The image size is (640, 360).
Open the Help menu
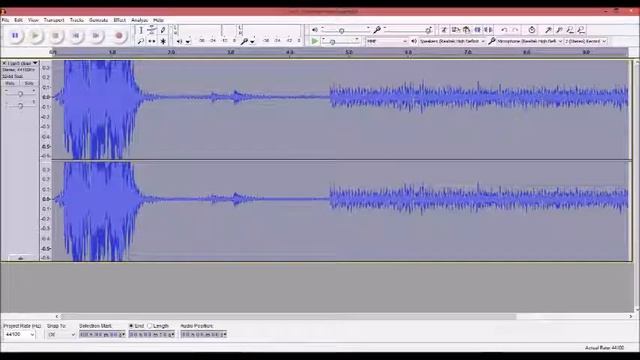(x=158, y=20)
